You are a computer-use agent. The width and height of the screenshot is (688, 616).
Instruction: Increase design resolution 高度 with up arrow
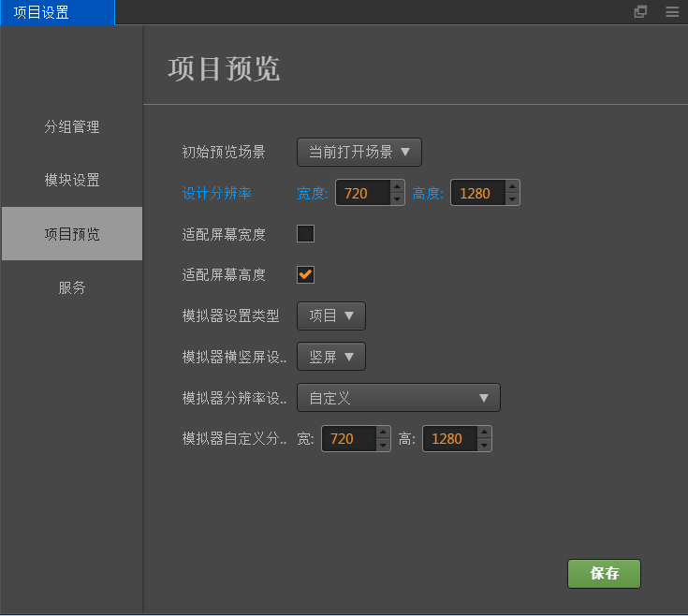512,186
